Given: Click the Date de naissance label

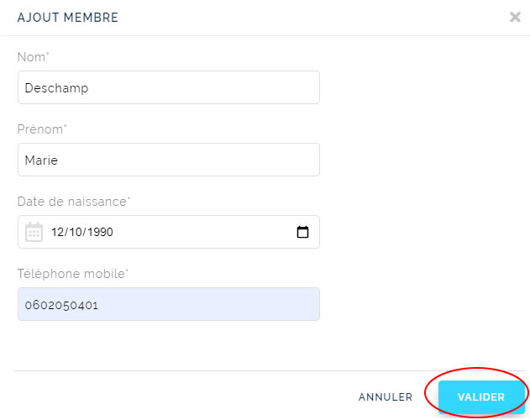Looking at the screenshot, I should tap(73, 202).
